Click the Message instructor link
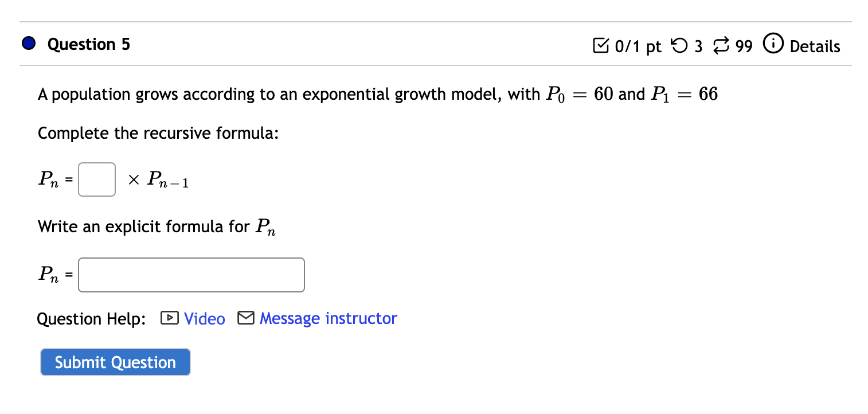This screenshot has height=414, width=868. [328, 319]
